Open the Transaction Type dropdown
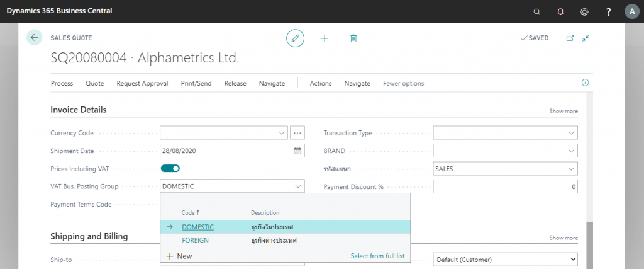 pyautogui.click(x=571, y=133)
